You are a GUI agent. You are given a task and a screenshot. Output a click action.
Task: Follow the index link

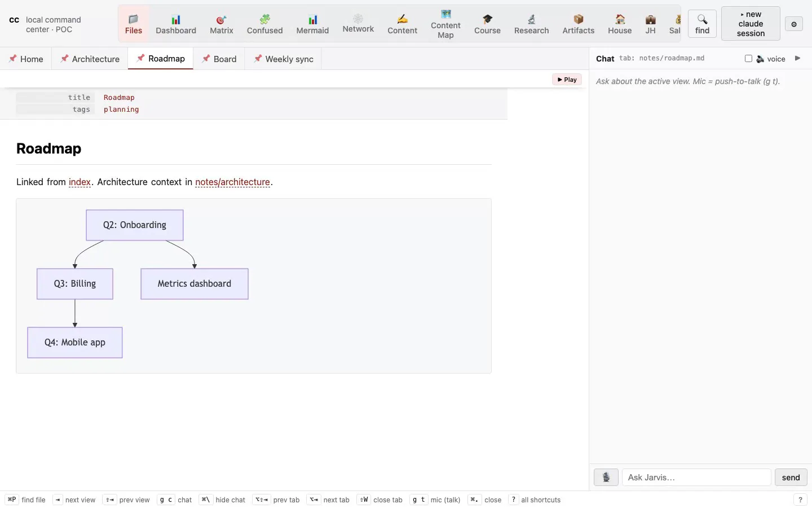80,182
